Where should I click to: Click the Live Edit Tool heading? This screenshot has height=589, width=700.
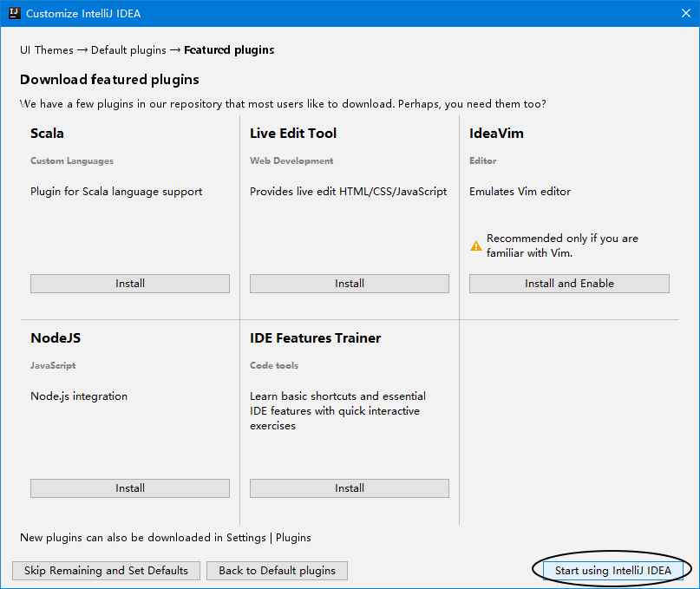293,134
